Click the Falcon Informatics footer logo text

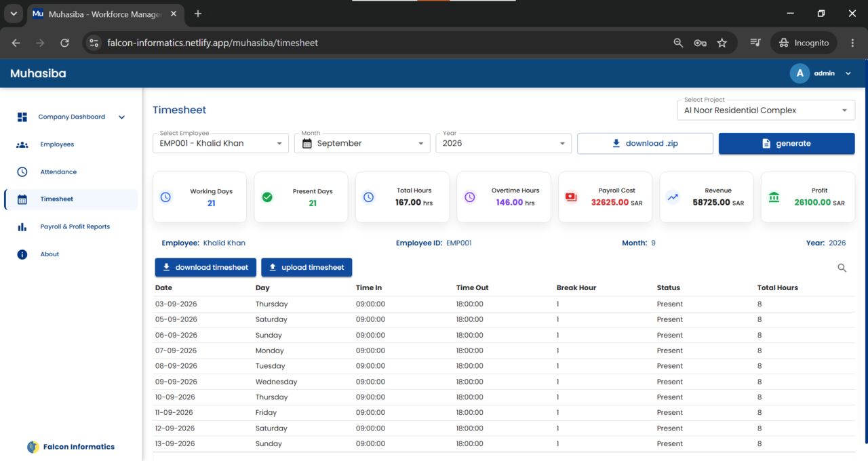click(x=79, y=447)
